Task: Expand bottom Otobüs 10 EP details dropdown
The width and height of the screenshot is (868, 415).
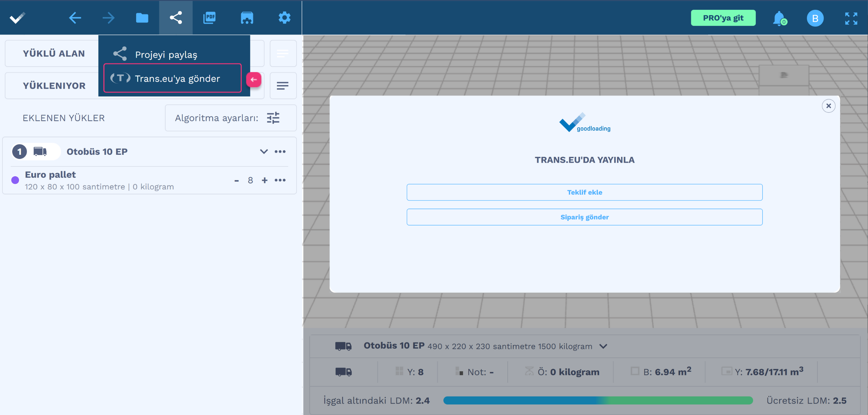Action: [603, 346]
